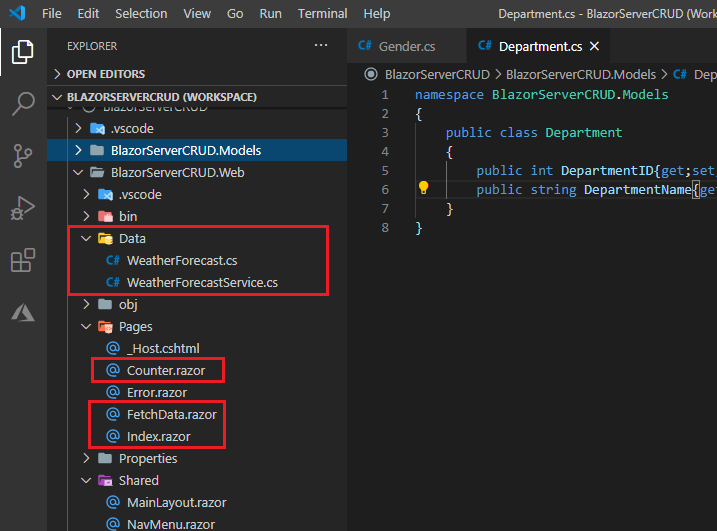The height and width of the screenshot is (531, 717).
Task: Click the obj folder icon
Action: 105,304
